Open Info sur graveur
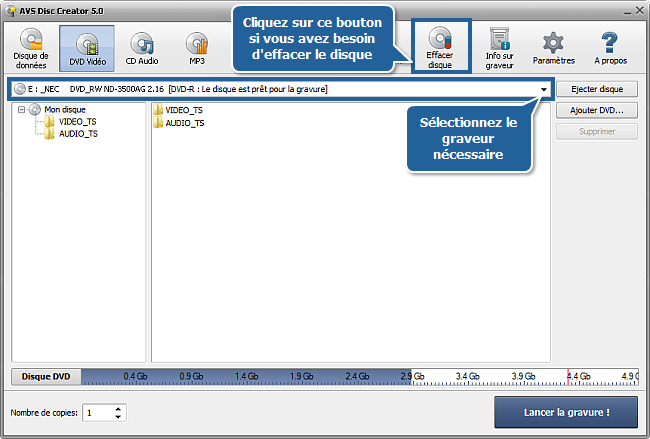The width and height of the screenshot is (650, 439). coord(499,48)
